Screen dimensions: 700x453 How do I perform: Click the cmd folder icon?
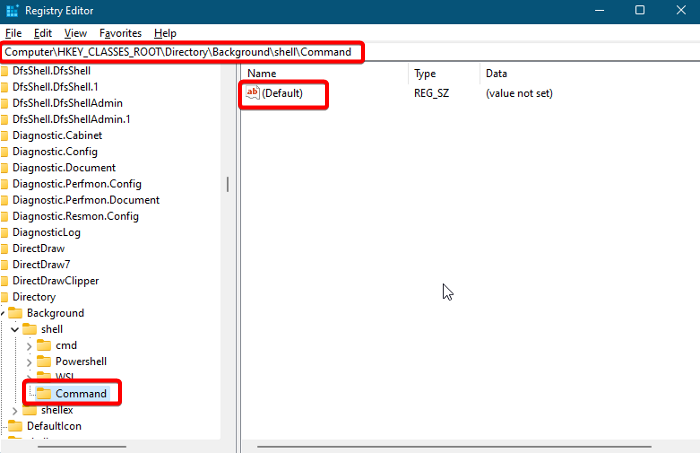44,345
